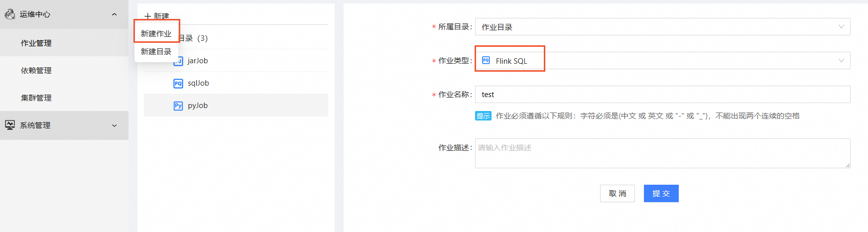Click the sqlJob Flink SQL icon
Screen dimensions: 868x232
[178, 83]
